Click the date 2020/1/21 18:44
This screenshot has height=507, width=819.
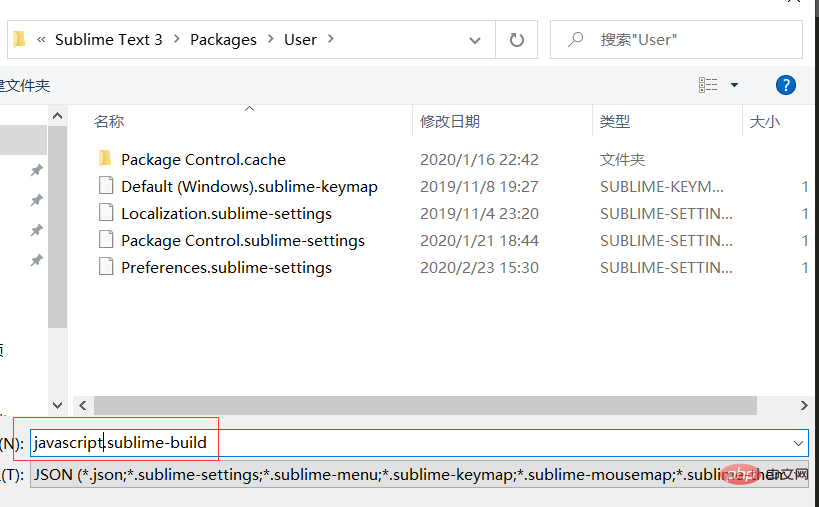(479, 241)
